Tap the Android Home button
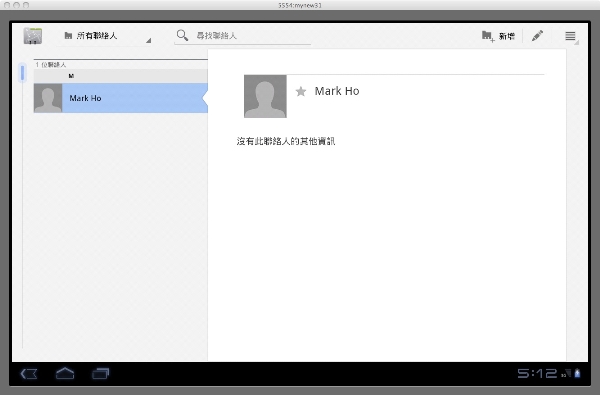 click(x=65, y=373)
